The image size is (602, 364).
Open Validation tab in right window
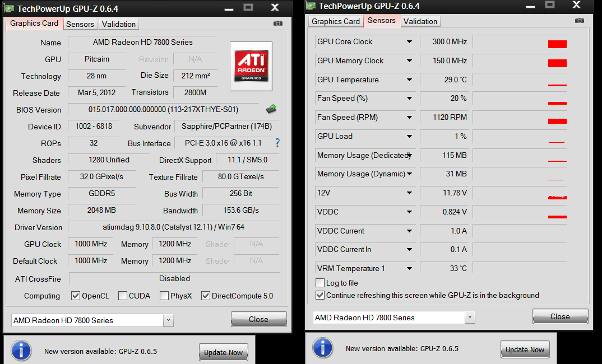click(x=420, y=21)
